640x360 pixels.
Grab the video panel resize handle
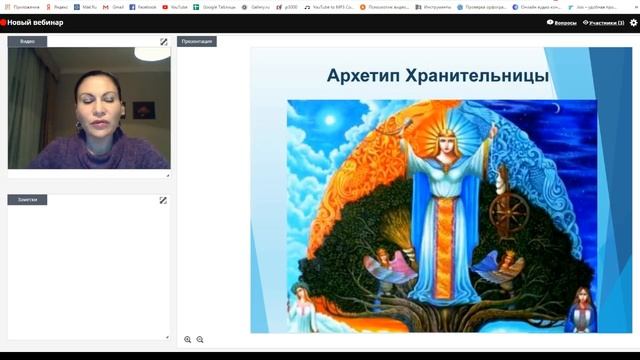(168, 175)
